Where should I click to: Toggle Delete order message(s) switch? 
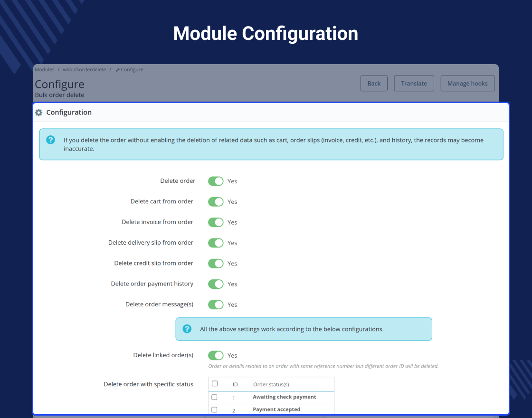(216, 304)
